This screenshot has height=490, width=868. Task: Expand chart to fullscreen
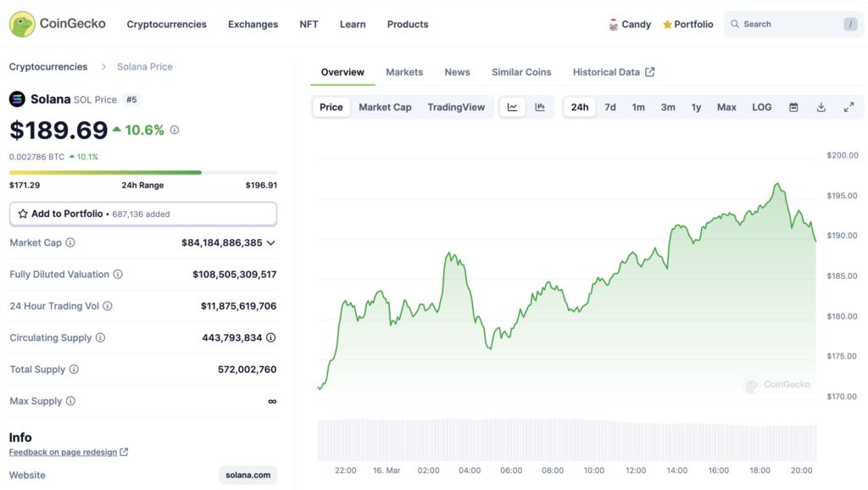click(x=849, y=107)
